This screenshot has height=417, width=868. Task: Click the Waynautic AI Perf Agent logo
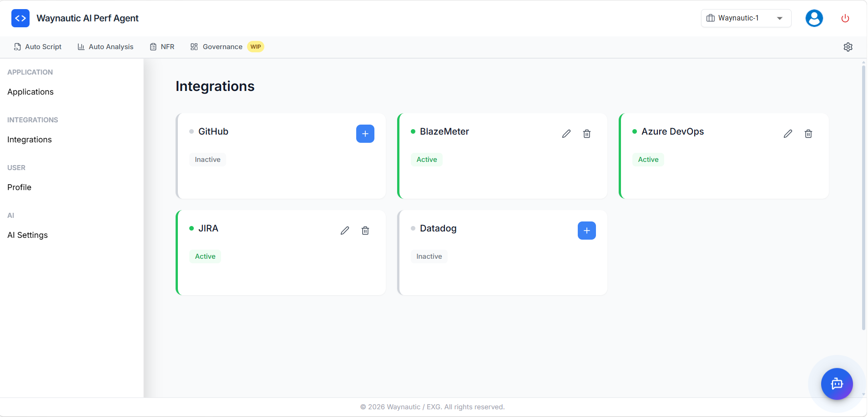point(75,18)
